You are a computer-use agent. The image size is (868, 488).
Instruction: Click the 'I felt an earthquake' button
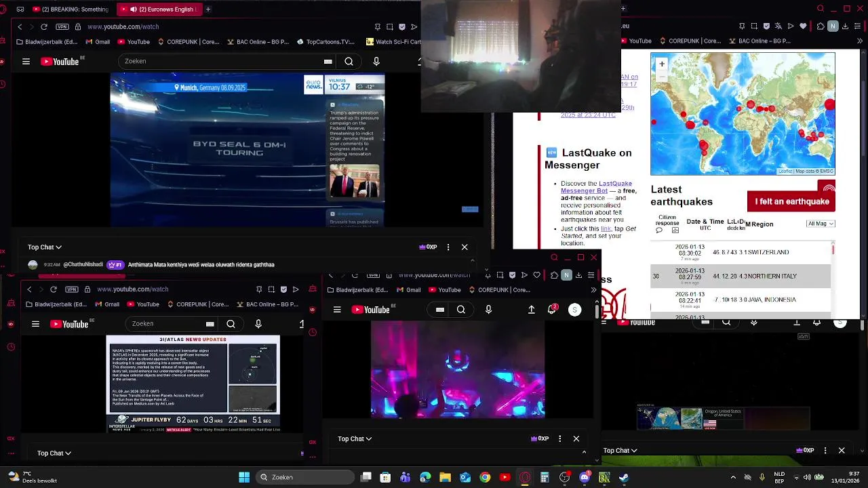(x=791, y=201)
